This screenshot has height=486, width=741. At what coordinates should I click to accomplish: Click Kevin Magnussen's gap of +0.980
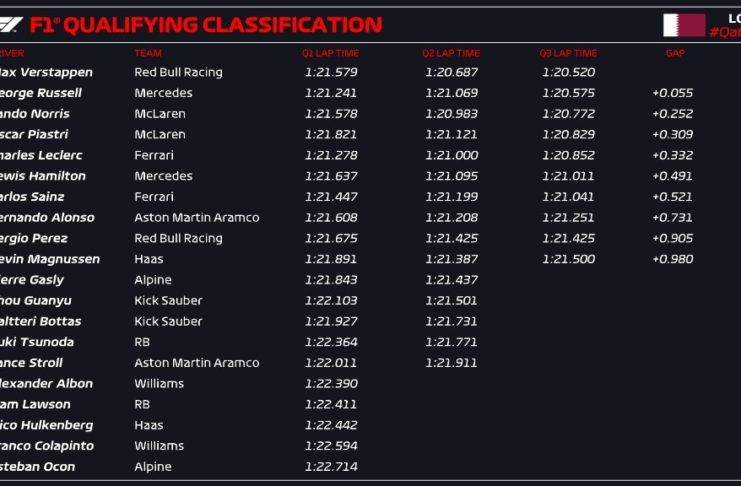coord(672,259)
